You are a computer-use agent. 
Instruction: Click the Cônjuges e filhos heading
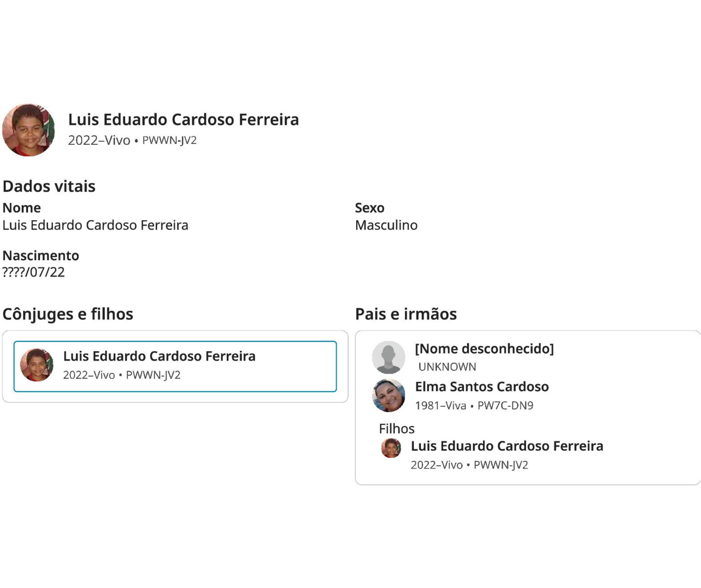(68, 314)
